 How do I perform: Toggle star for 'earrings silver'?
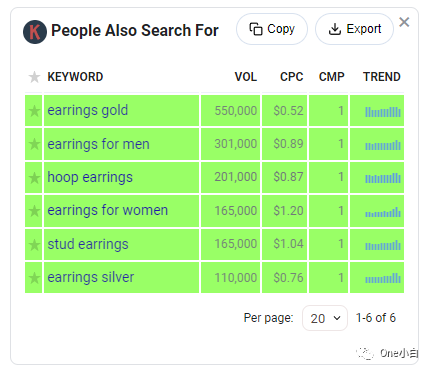coord(34,278)
